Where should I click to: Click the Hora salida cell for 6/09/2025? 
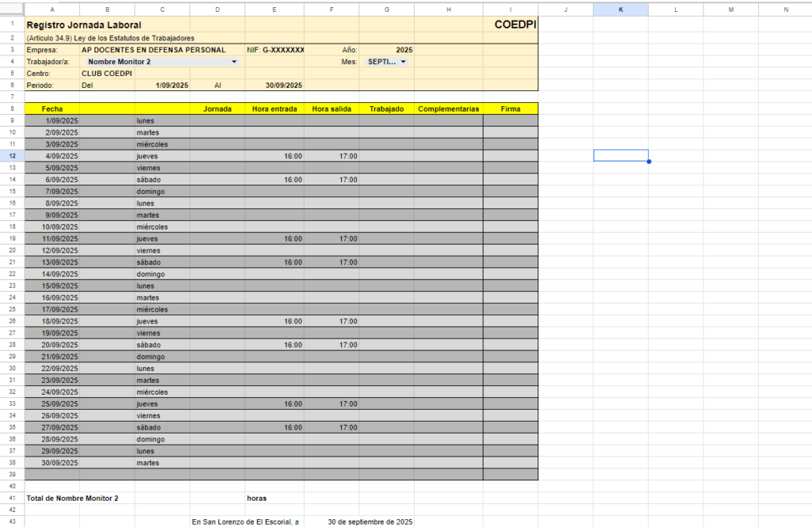point(331,180)
